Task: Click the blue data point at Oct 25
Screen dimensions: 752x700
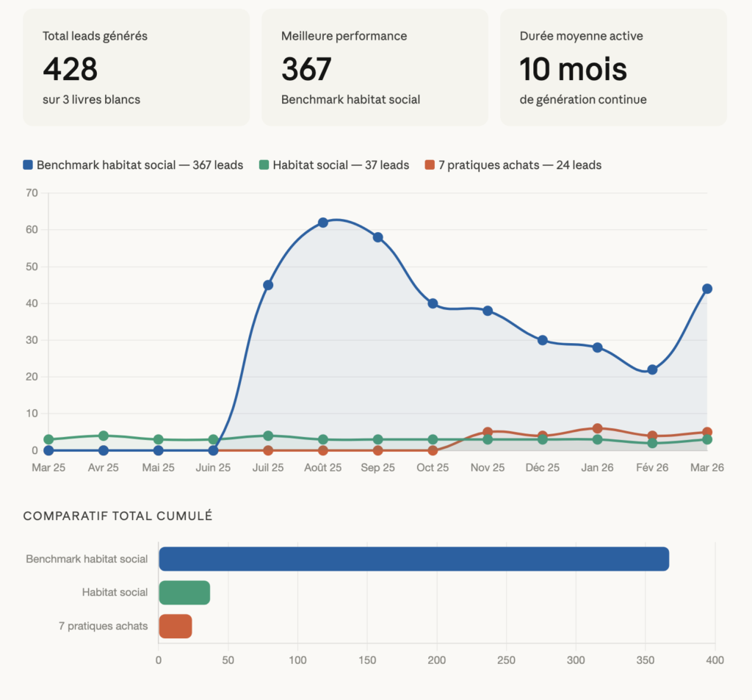Action: 433,303
